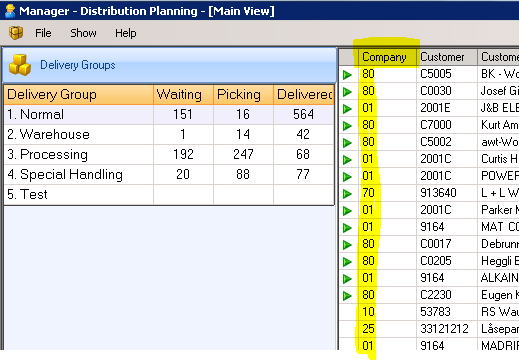Image resolution: width=519 pixels, height=360 pixels.
Task: Click Picking value 247 for Processing
Action: click(x=243, y=154)
